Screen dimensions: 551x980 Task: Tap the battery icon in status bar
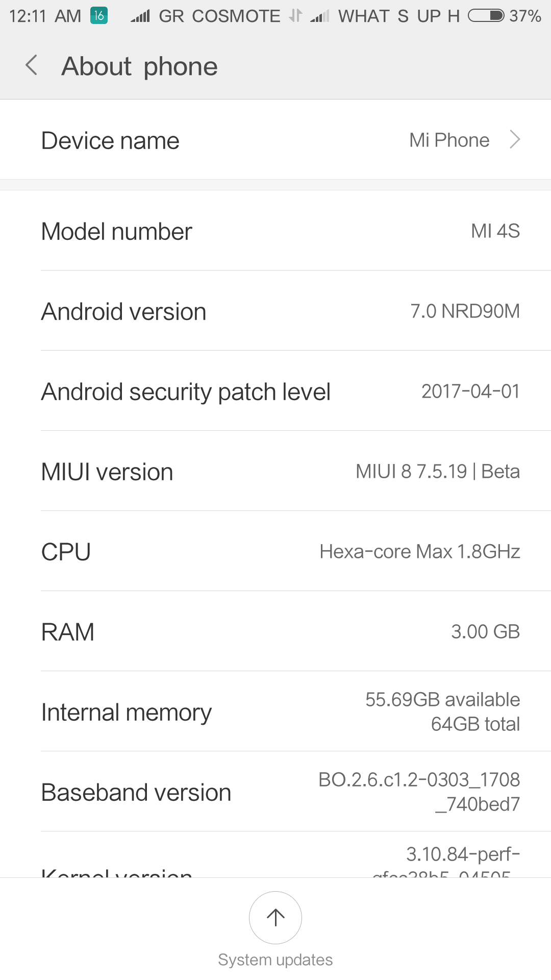(486, 16)
